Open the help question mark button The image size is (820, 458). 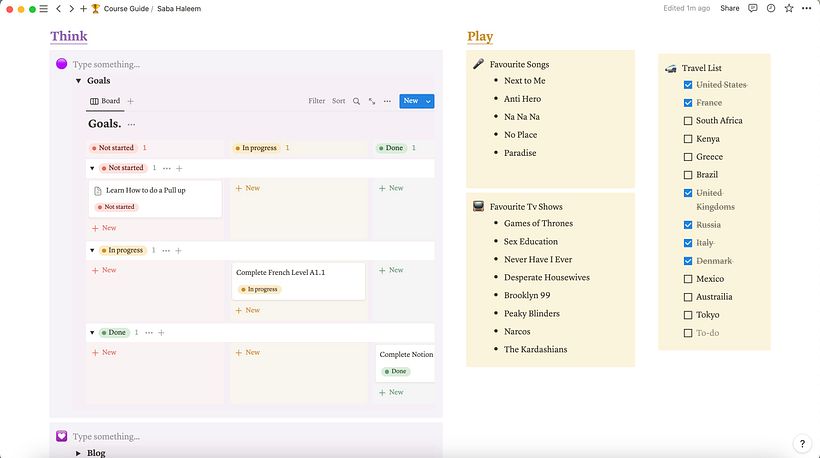pyautogui.click(x=802, y=443)
